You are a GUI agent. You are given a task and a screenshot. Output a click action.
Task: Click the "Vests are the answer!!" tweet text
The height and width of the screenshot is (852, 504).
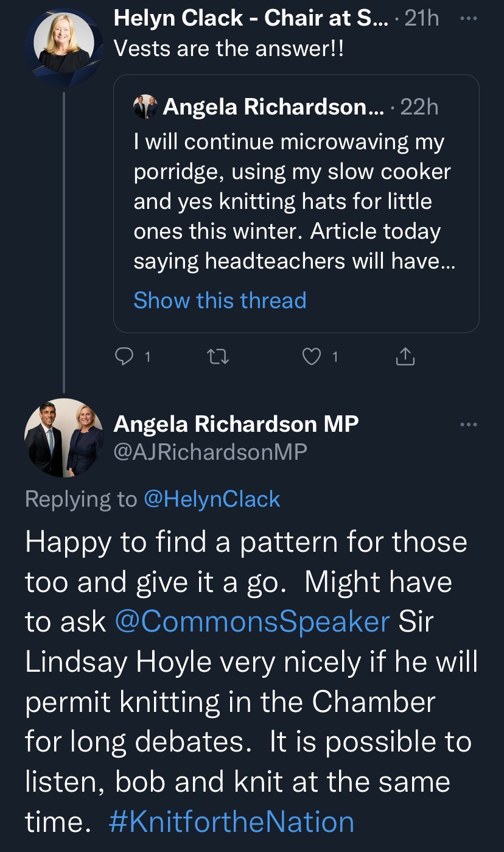[x=229, y=49]
